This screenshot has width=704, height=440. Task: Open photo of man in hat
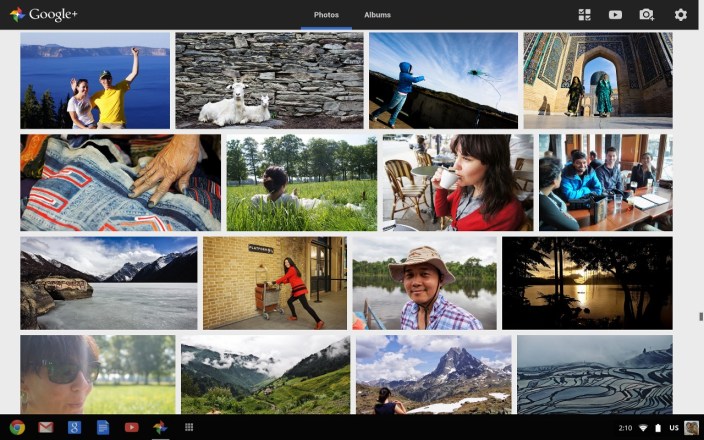coord(424,283)
